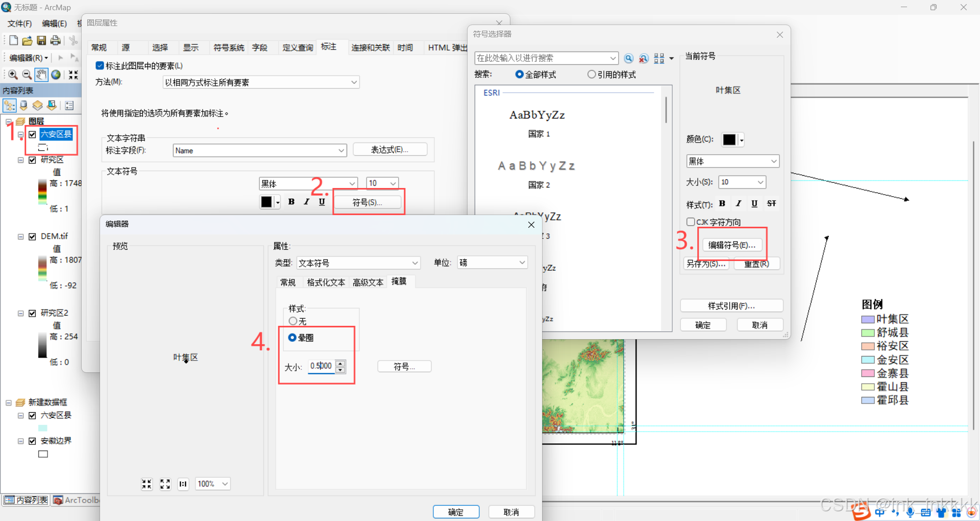The height and width of the screenshot is (521, 980).
Task: Toggle visibility of 研究区2 layer
Action: pos(33,313)
